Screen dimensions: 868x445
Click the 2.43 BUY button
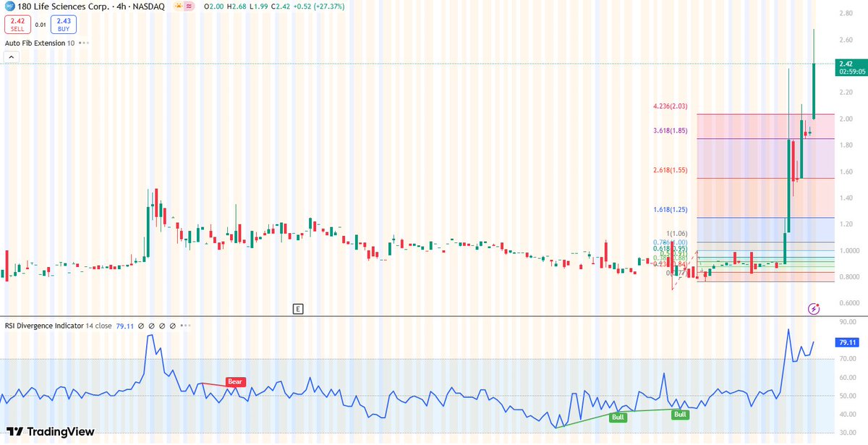(x=64, y=25)
